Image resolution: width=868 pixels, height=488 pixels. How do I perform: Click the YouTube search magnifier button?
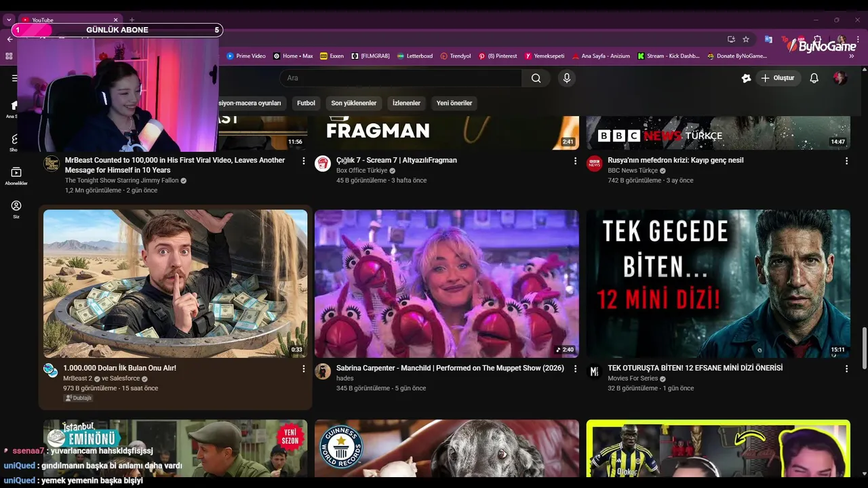pos(536,78)
